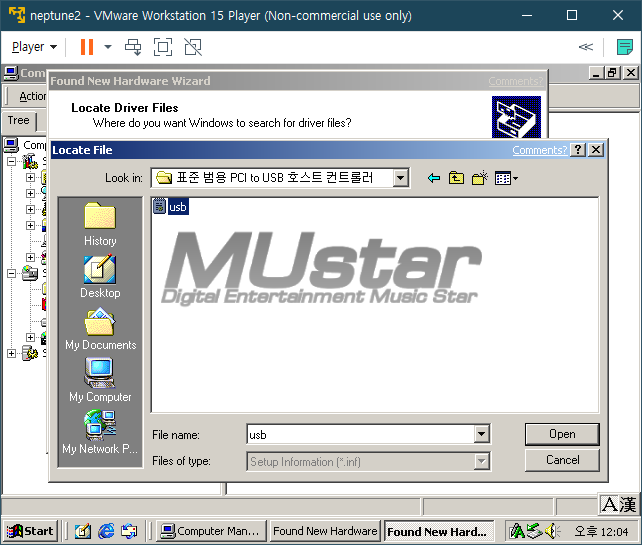This screenshot has width=642, height=545.
Task: Open the power options dropdown arrow
Action: coord(108,47)
